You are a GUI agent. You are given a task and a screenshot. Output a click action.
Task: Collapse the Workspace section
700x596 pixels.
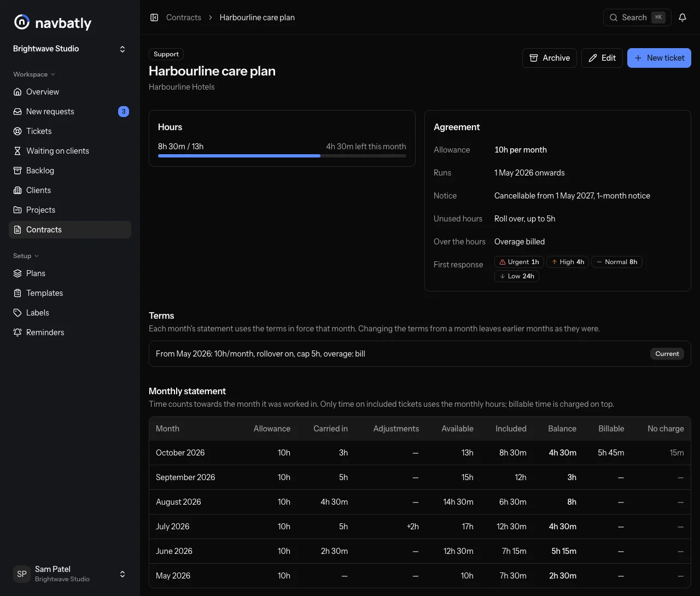point(34,74)
